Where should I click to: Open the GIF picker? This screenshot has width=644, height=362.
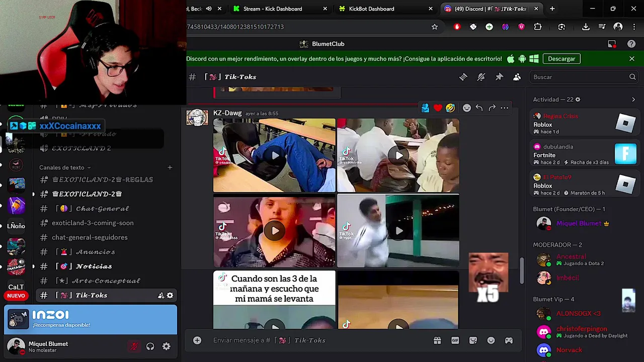click(455, 340)
